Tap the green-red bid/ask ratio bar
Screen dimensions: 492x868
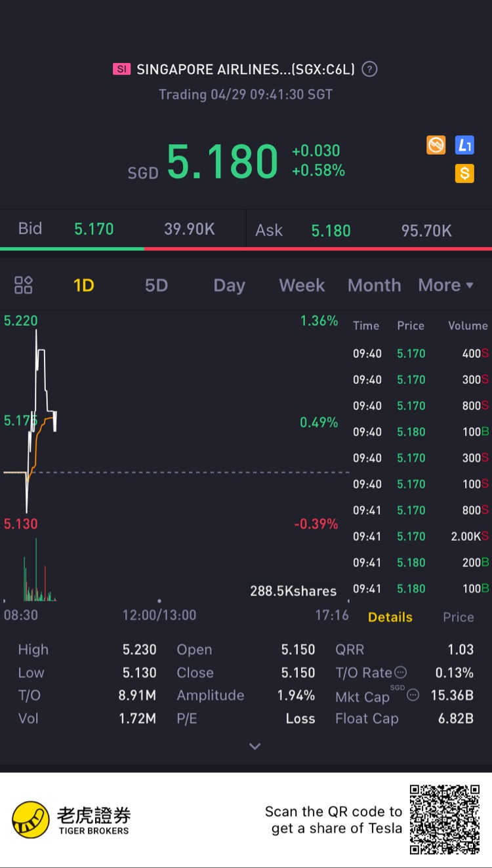point(246,248)
